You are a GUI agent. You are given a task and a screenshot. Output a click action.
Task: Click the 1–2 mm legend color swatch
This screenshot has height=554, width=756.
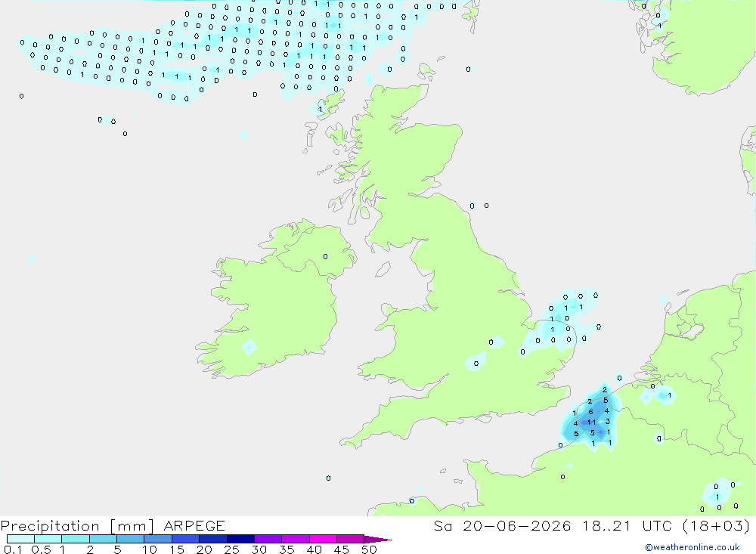pos(75,539)
